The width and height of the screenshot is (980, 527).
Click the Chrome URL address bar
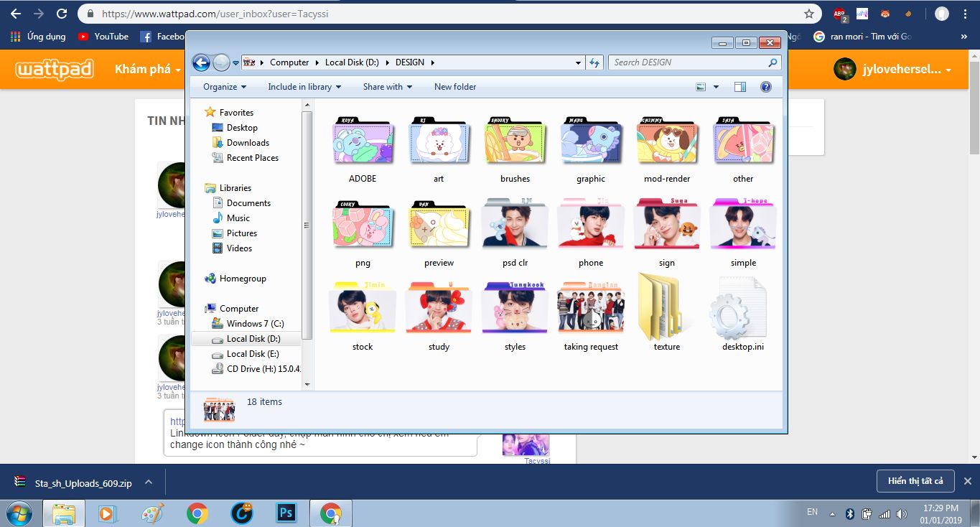[449, 14]
